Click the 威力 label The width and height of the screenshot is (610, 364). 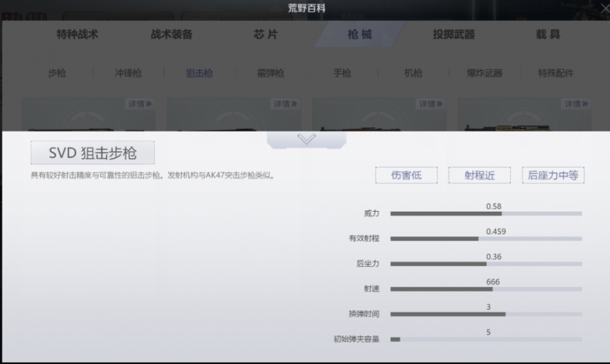click(371, 213)
